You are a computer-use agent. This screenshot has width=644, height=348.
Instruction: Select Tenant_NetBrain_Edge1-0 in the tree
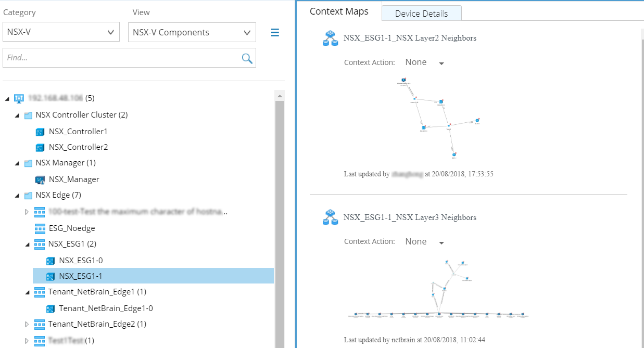pyautogui.click(x=106, y=308)
